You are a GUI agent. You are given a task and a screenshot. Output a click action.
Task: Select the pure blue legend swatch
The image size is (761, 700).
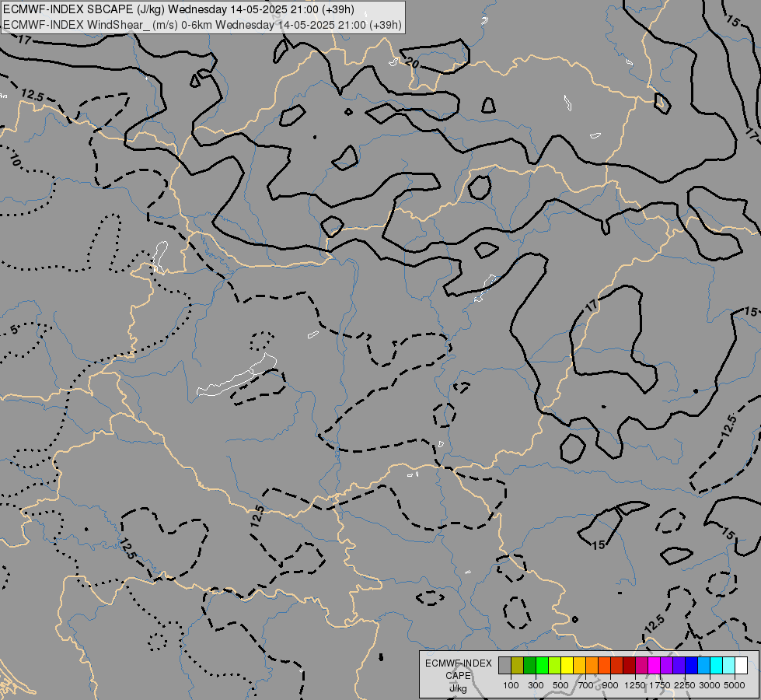click(x=692, y=665)
